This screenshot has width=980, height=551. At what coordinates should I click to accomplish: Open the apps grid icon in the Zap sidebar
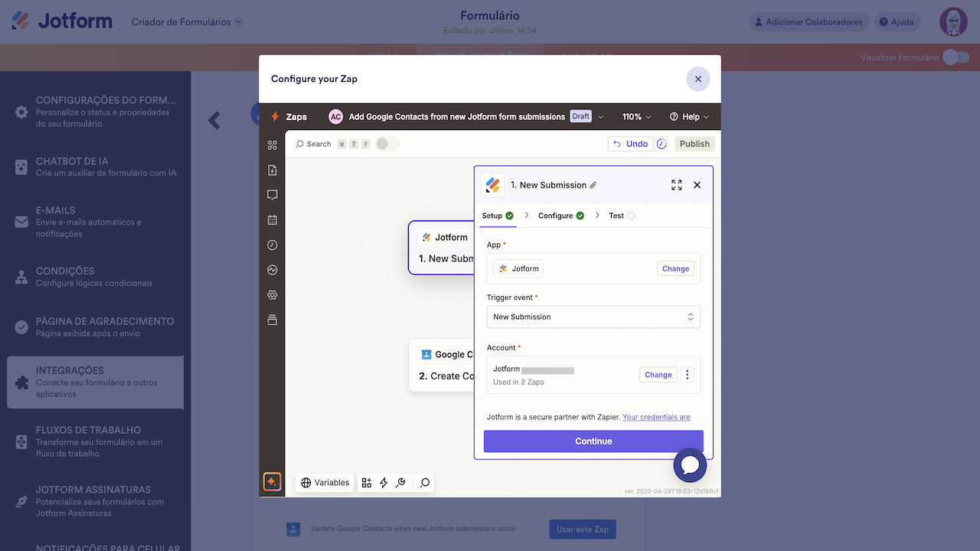click(272, 144)
